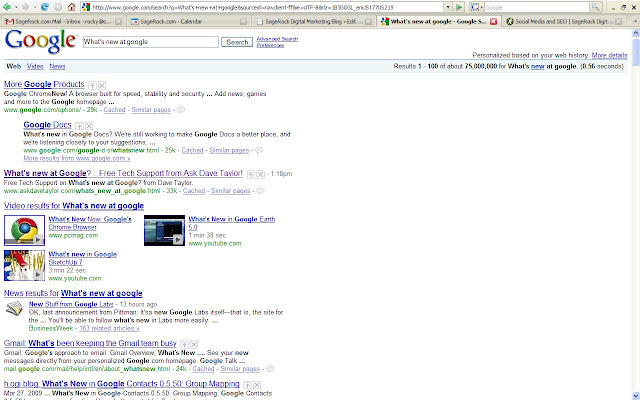Click the Google search query input field
Screen dimensions: 640x400
point(151,42)
